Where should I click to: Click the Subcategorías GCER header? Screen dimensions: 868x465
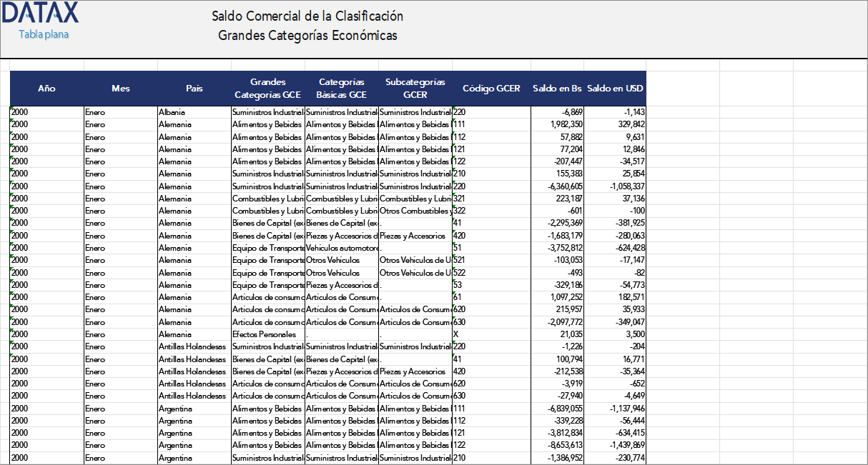pyautogui.click(x=415, y=89)
